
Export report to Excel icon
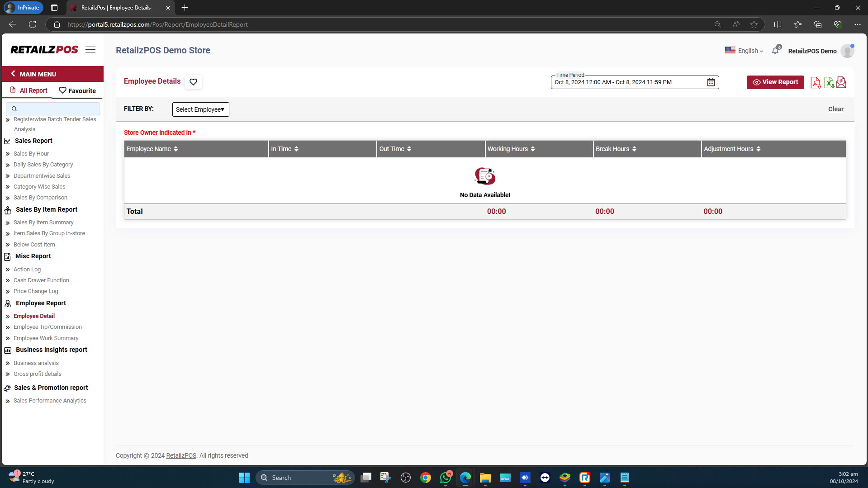click(x=829, y=82)
